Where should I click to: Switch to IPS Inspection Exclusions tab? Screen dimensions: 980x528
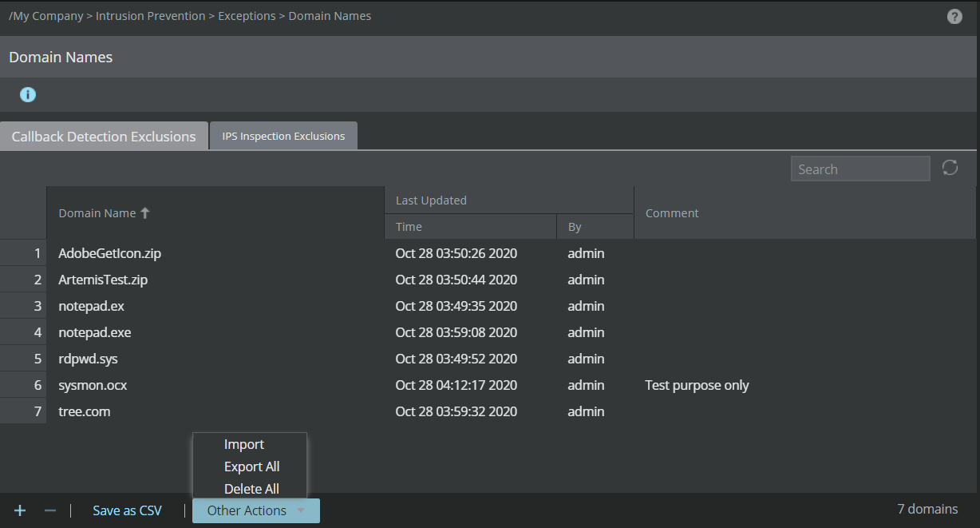(284, 137)
